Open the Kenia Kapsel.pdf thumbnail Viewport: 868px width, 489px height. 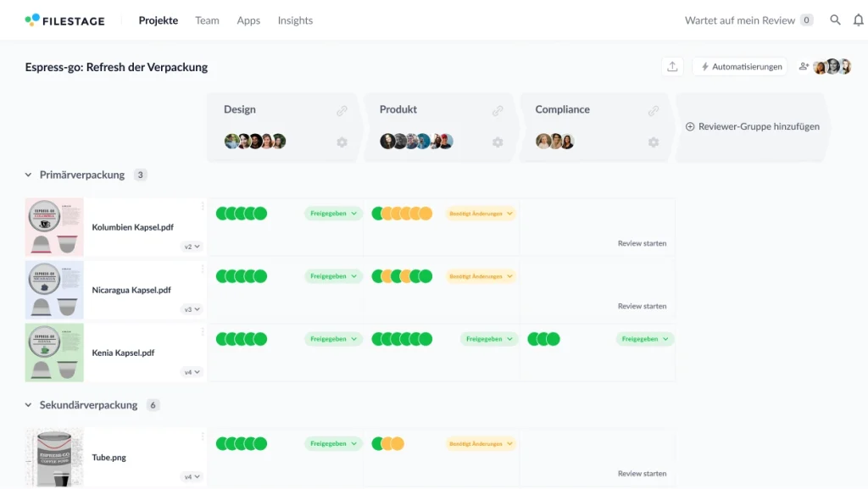tap(53, 352)
